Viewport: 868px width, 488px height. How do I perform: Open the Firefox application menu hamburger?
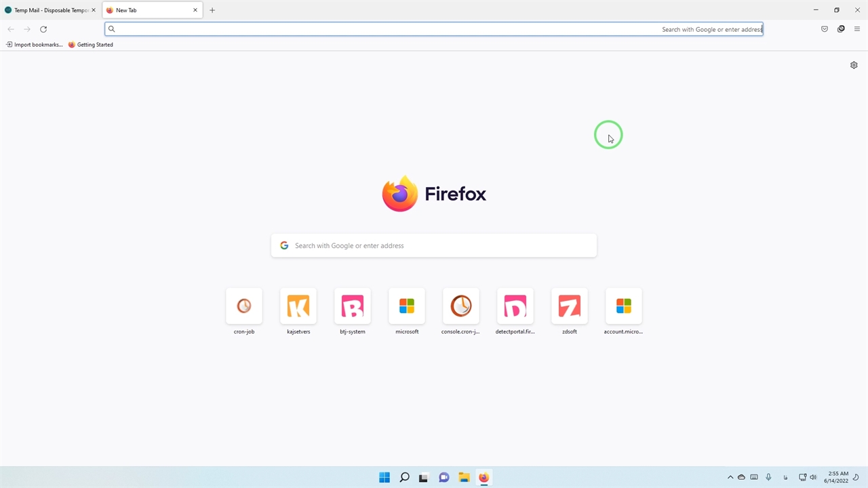[x=857, y=29]
